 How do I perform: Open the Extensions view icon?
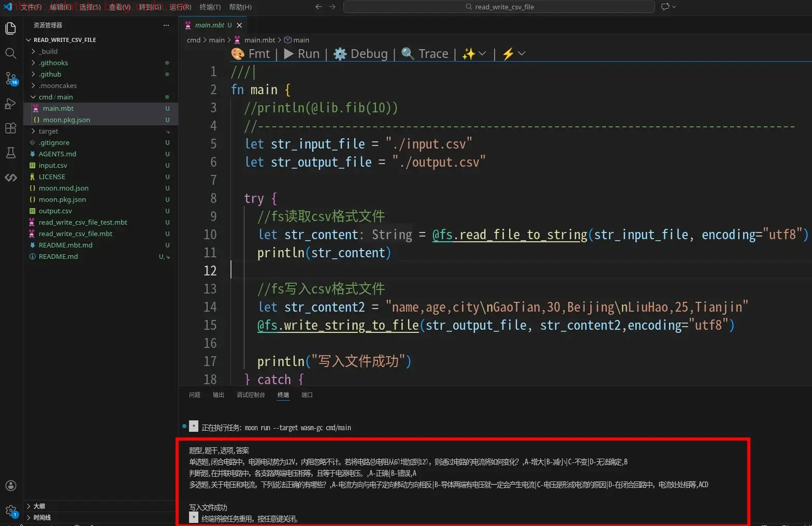pos(10,128)
